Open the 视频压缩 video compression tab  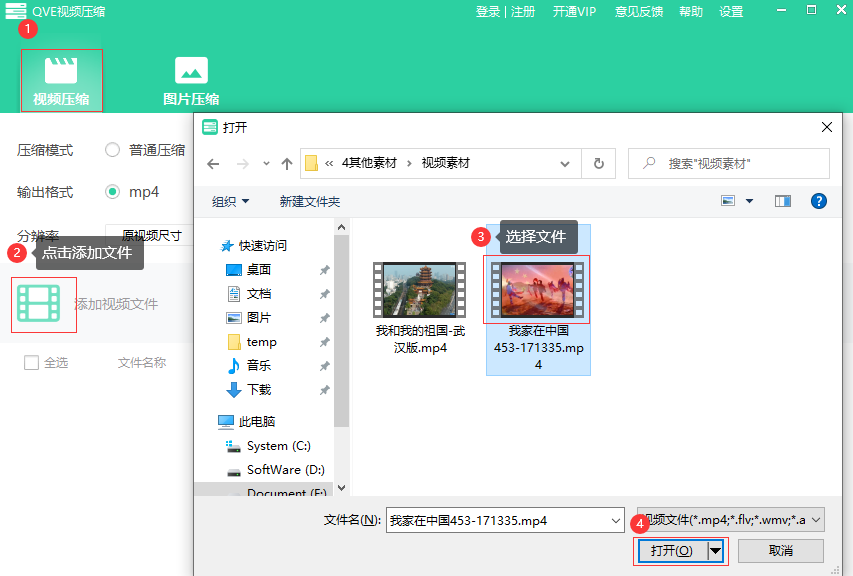click(61, 80)
